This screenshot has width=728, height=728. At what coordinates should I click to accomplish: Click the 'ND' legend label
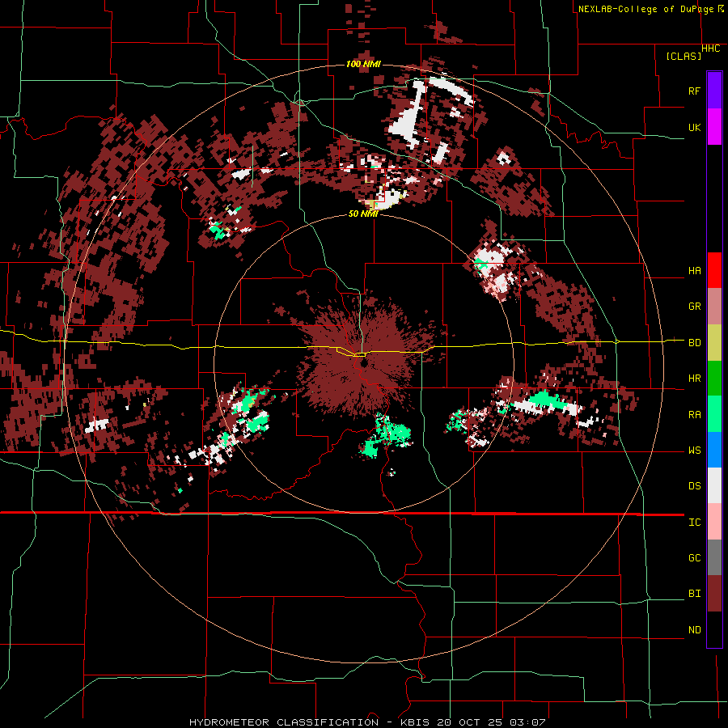(694, 630)
